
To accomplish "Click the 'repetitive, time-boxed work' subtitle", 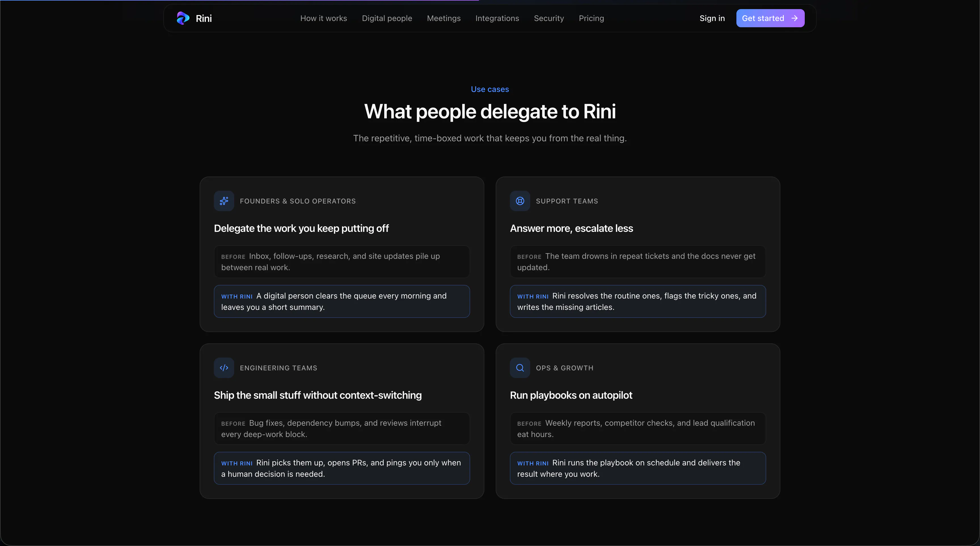I will click(x=490, y=138).
